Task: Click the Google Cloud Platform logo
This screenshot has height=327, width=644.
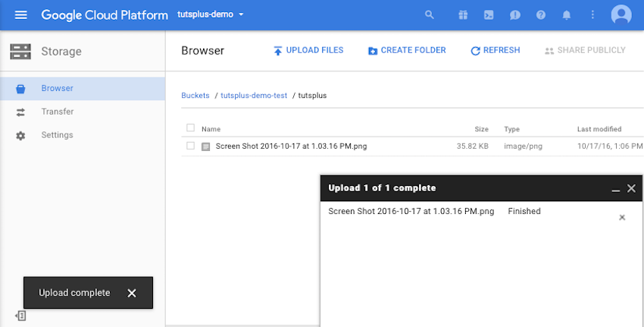Action: (x=105, y=15)
